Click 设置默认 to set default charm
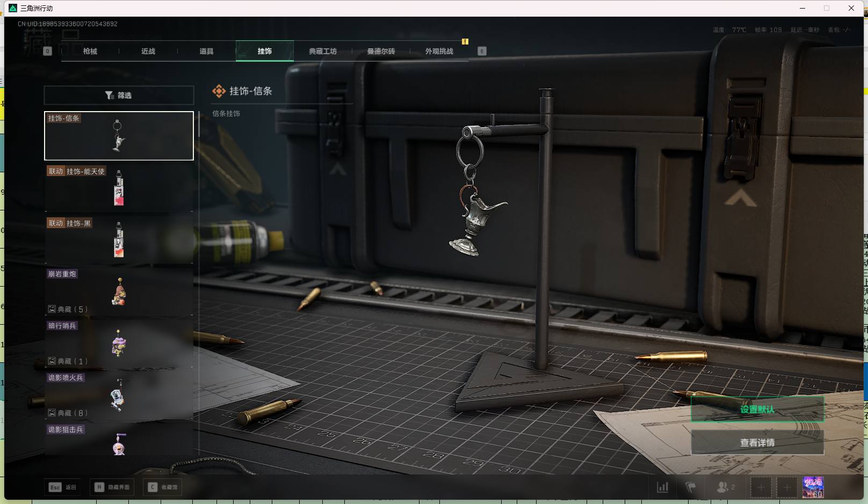 (757, 410)
